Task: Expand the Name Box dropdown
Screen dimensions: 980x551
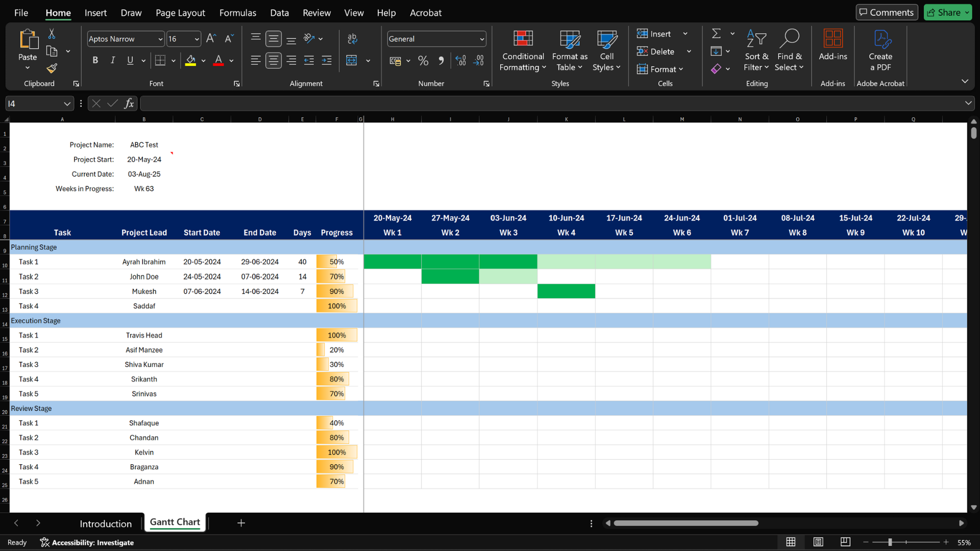Action: (x=67, y=104)
